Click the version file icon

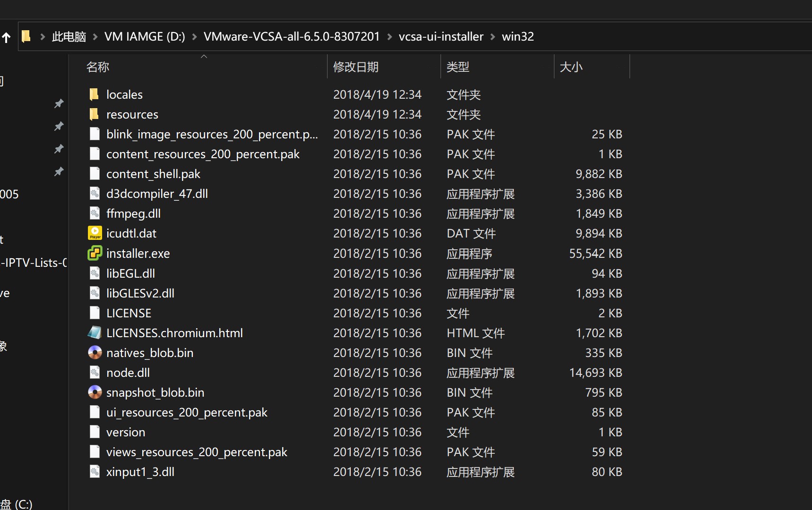tap(95, 432)
